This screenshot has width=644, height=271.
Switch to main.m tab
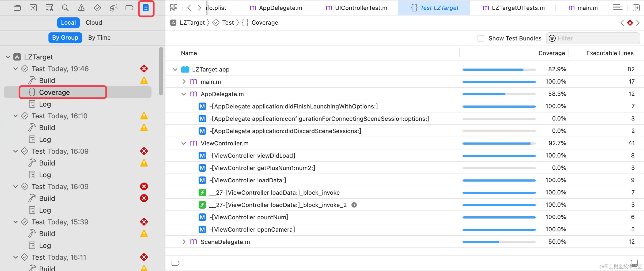(583, 8)
